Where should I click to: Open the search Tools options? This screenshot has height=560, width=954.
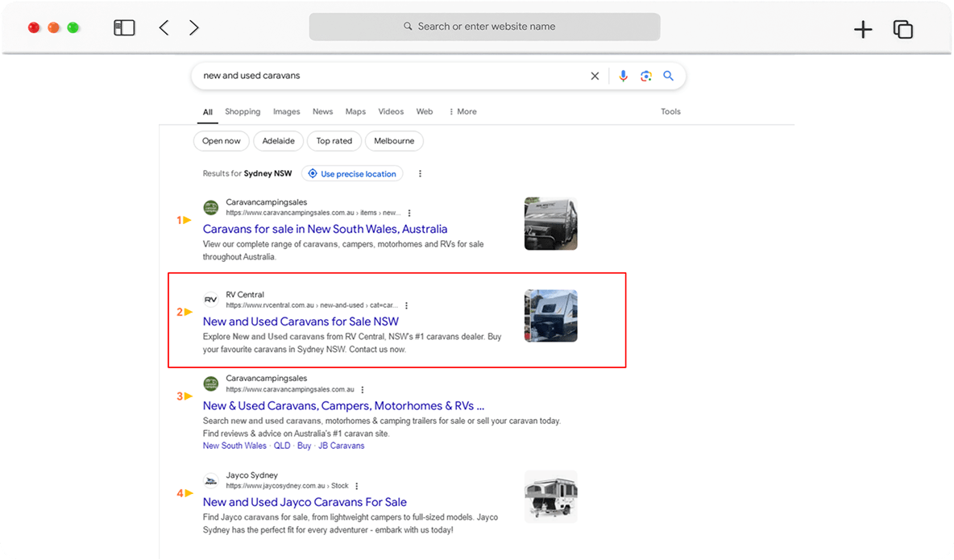click(x=670, y=111)
